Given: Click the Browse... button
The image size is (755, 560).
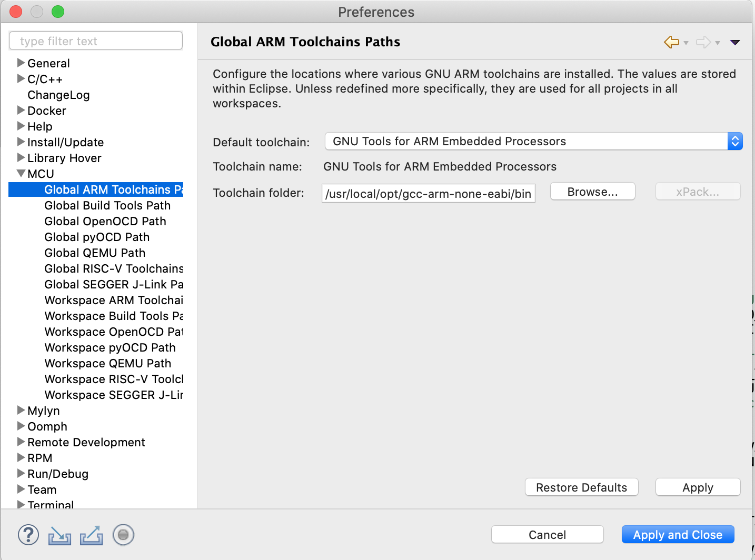Looking at the screenshot, I should tap(593, 192).
